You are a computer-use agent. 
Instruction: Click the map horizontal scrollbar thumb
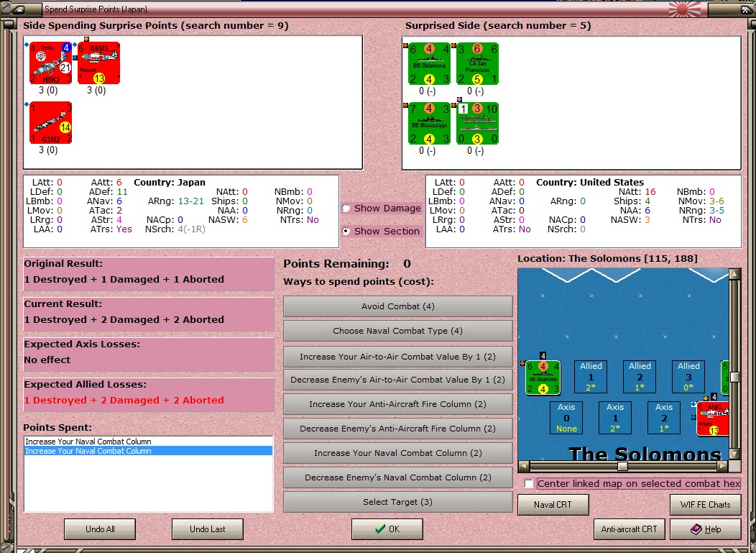coord(622,466)
